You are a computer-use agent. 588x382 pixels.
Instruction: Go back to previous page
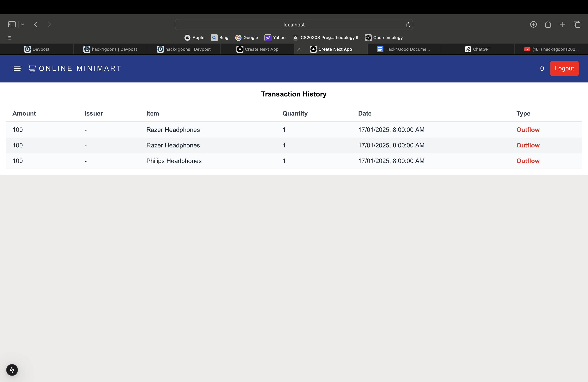[x=36, y=25]
